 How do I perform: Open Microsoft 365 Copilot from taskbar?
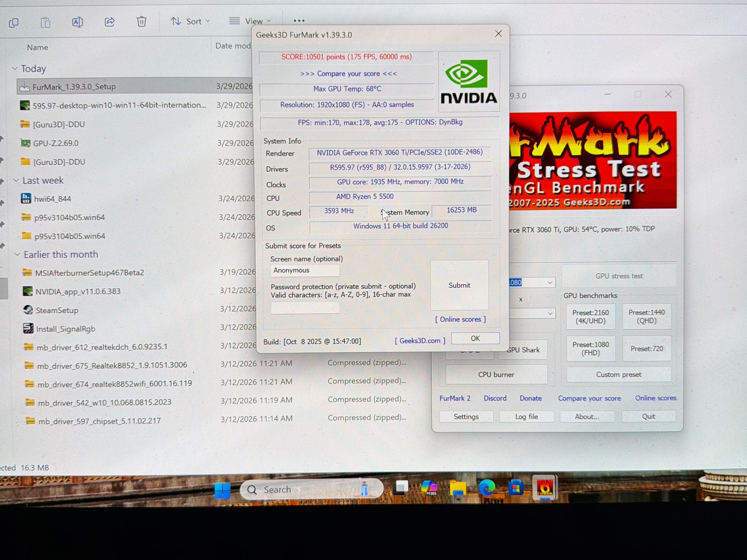[429, 488]
